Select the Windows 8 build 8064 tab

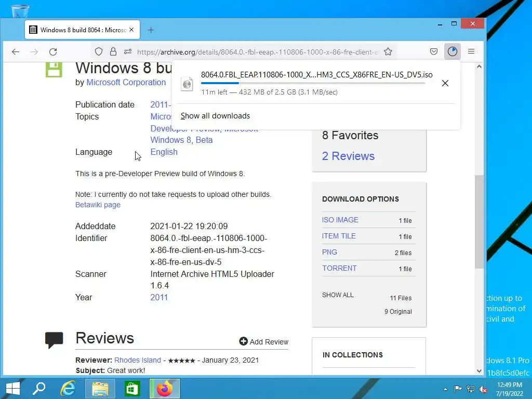pos(83,30)
